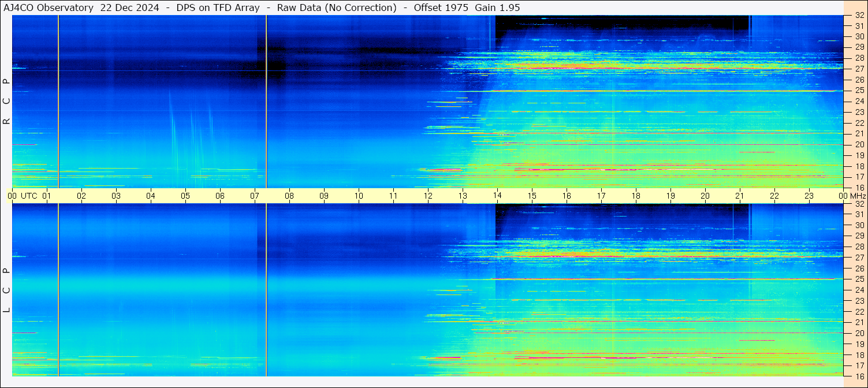Click the DPS on TFD Array label
Image resolution: width=868 pixels, height=388 pixels.
[x=218, y=8]
